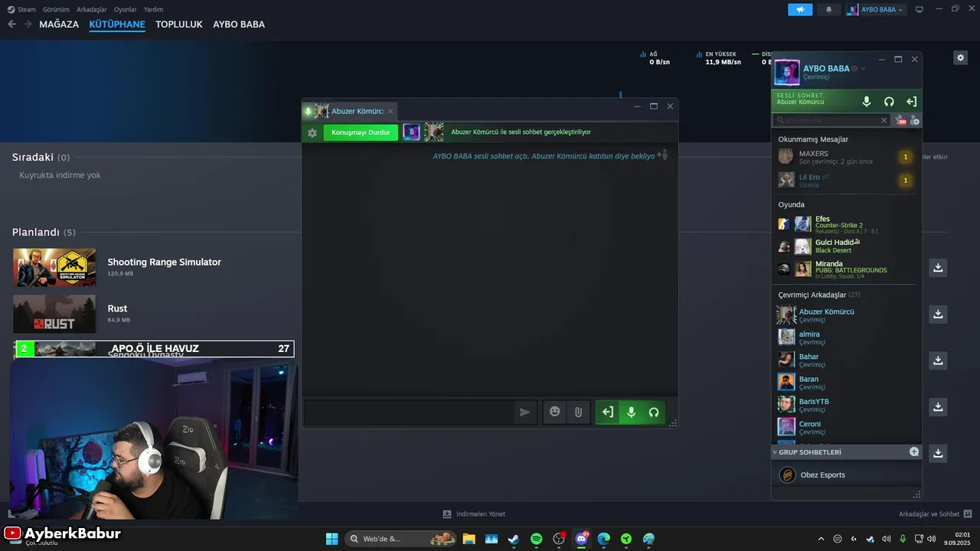
Task: Select friend Efes playing Counter-Strike 2
Action: (846, 224)
